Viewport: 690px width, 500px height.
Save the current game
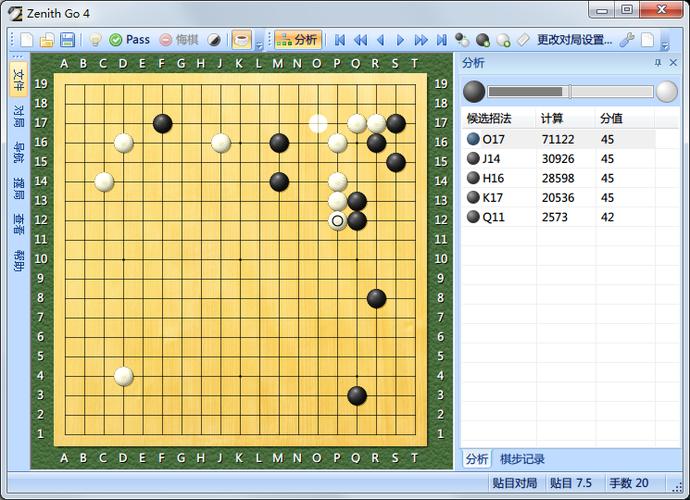tap(67, 40)
